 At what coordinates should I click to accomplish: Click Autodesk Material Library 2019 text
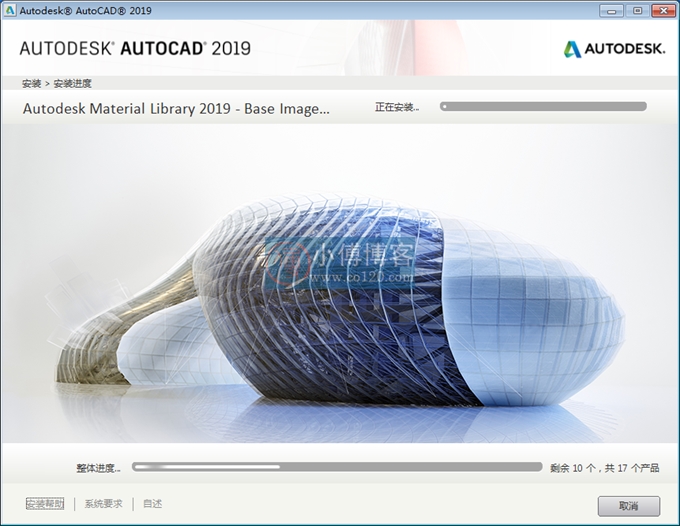tap(176, 108)
